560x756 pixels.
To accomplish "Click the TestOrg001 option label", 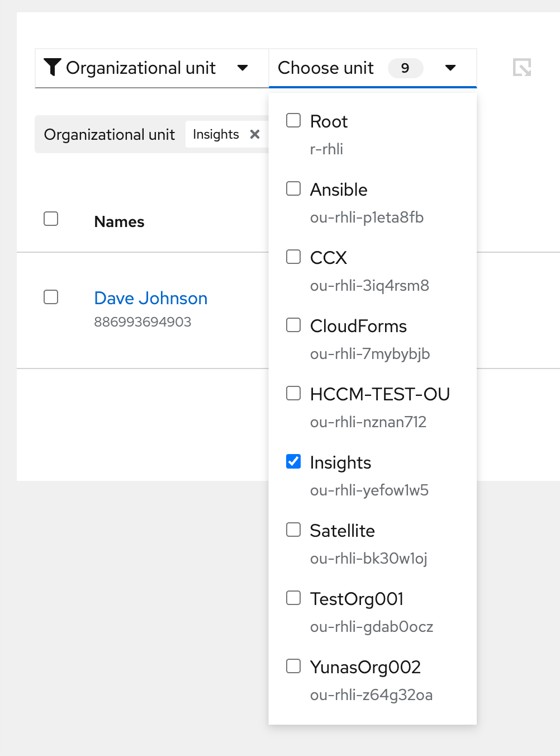I will tap(357, 599).
